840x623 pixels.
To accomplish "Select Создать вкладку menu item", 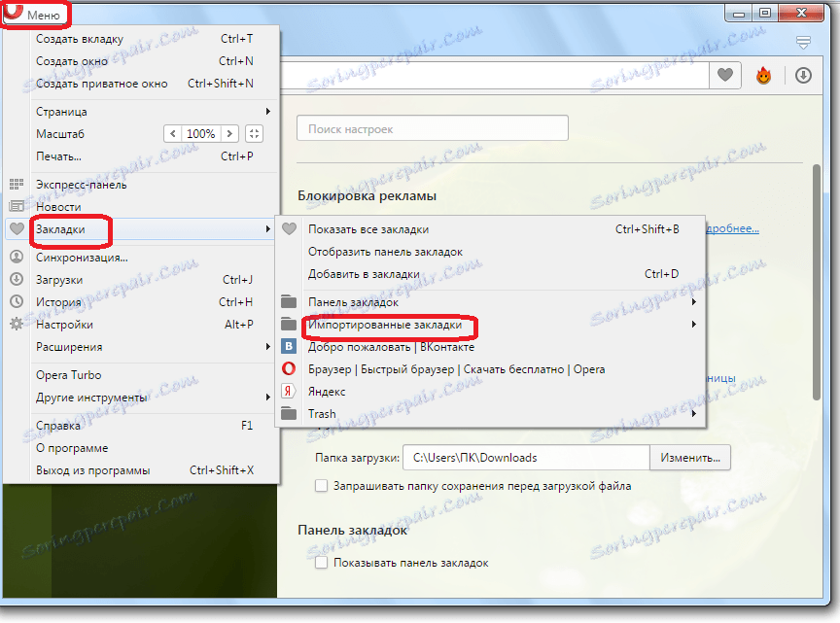I will [141, 39].
